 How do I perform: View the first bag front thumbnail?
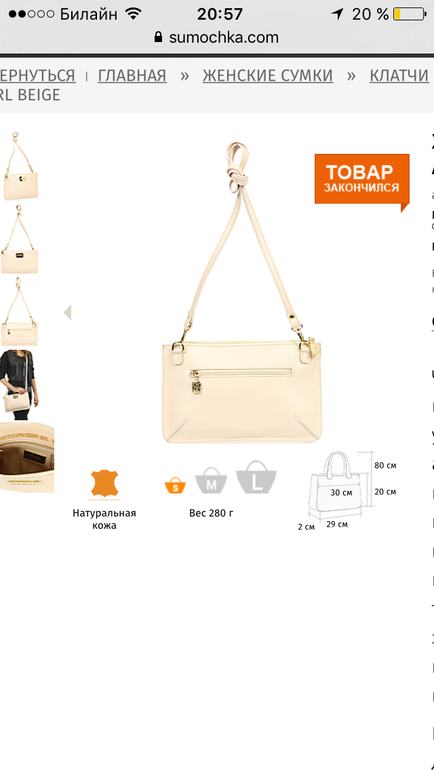(20, 166)
